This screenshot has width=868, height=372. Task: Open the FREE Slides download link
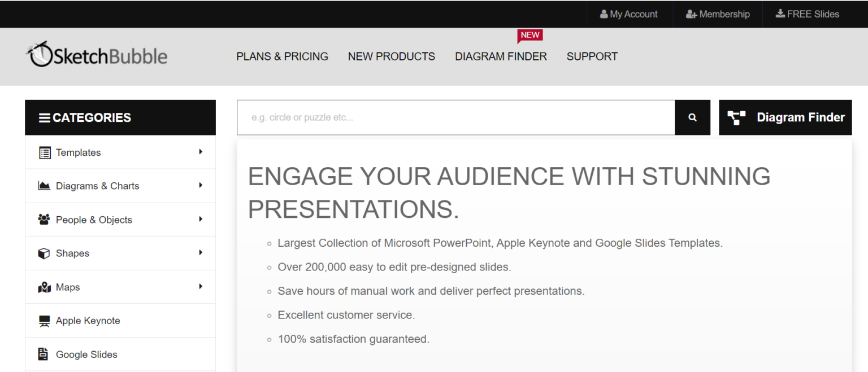pyautogui.click(x=807, y=14)
